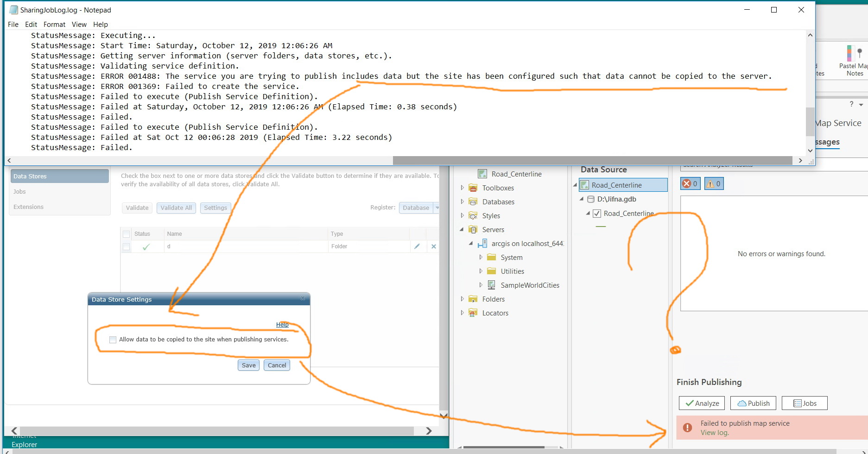Cancel the Data Store Settings dialog
Screen dimensions: 868x454
tap(277, 365)
